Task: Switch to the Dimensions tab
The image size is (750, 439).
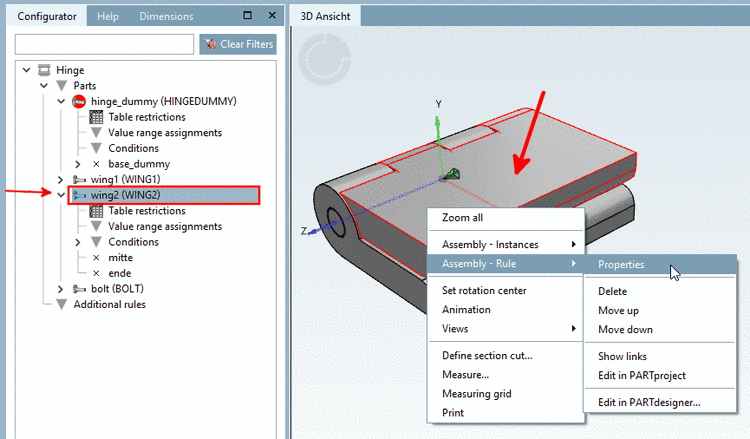Action: (x=166, y=16)
